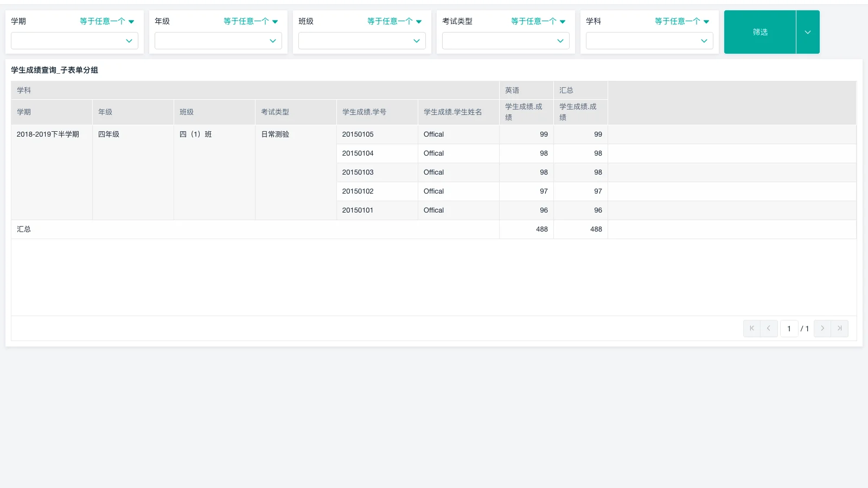Expand the 学期 selection combobox chevron

(x=129, y=41)
